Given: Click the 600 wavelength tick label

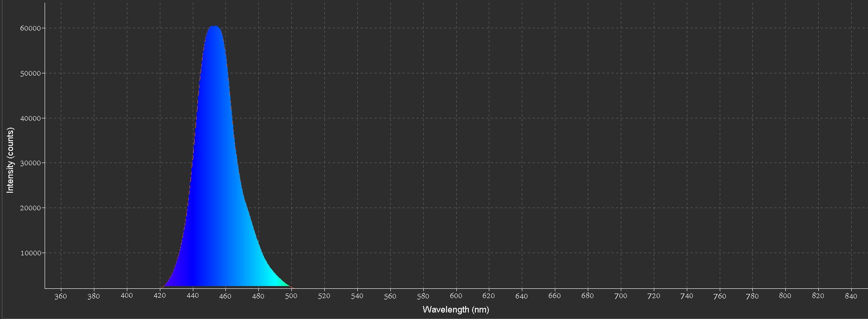Looking at the screenshot, I should point(456,296).
